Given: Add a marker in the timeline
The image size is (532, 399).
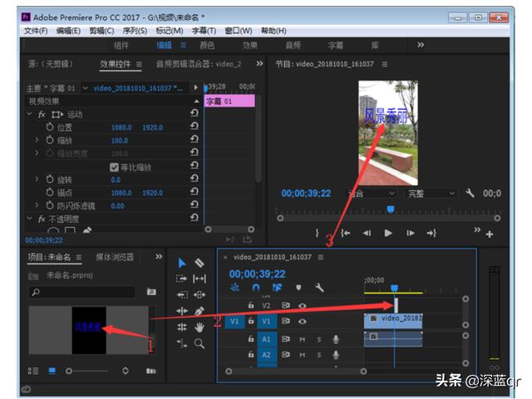Looking at the screenshot, I should pyautogui.click(x=298, y=288).
